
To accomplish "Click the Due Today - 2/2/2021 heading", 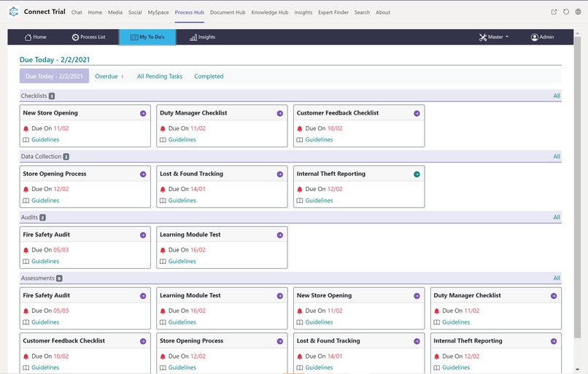I will (x=55, y=60).
